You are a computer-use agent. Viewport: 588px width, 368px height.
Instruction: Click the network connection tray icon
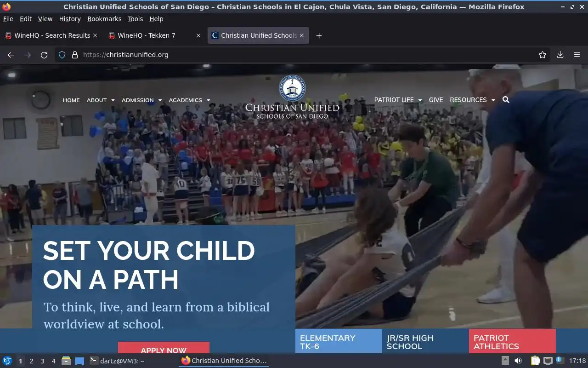tap(548, 361)
